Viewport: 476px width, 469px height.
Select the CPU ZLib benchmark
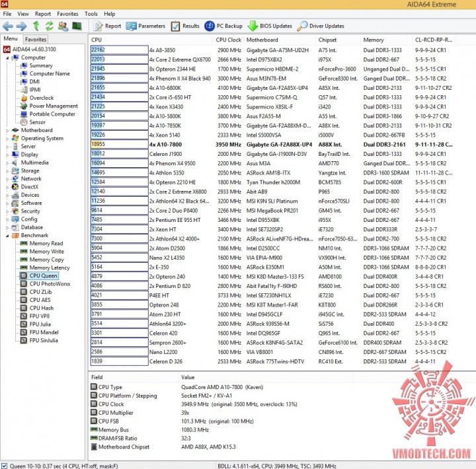click(x=40, y=292)
